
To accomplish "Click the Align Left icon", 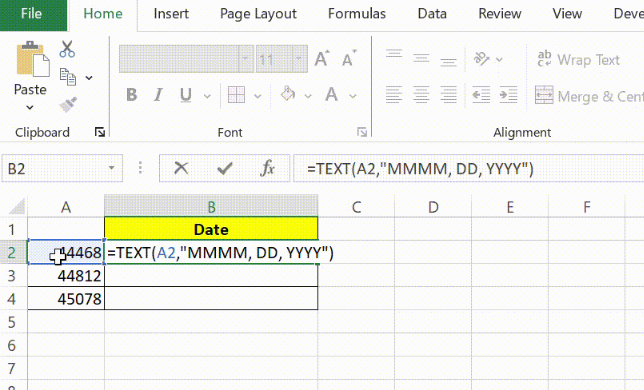I will (394, 95).
